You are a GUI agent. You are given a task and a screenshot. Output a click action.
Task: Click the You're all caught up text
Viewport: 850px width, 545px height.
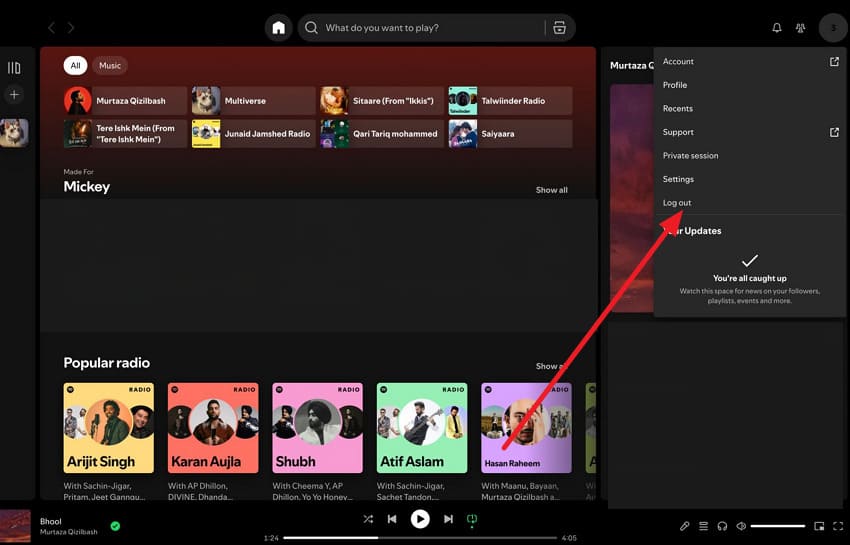(x=750, y=278)
